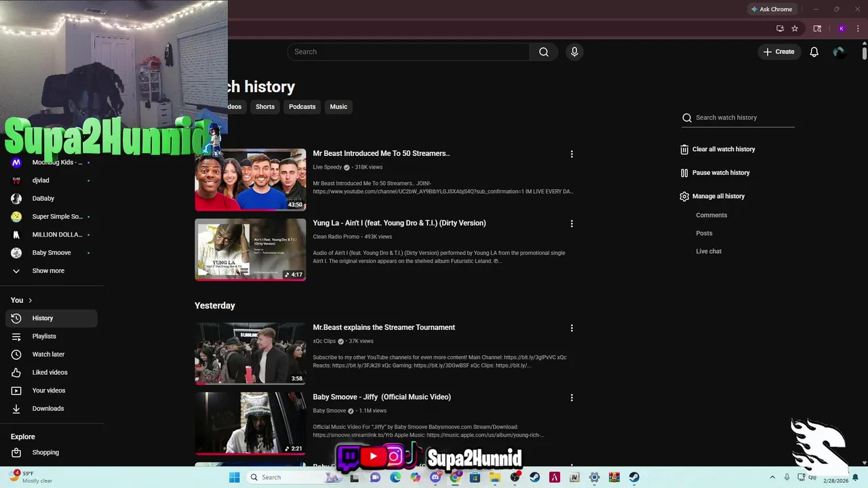This screenshot has height=488, width=868.
Task: Open the Baby Smoove subscription in sidebar
Action: [51, 253]
